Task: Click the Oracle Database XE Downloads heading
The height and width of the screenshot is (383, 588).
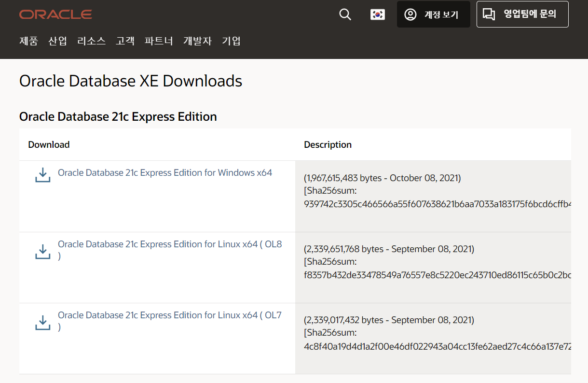Action: click(x=131, y=81)
